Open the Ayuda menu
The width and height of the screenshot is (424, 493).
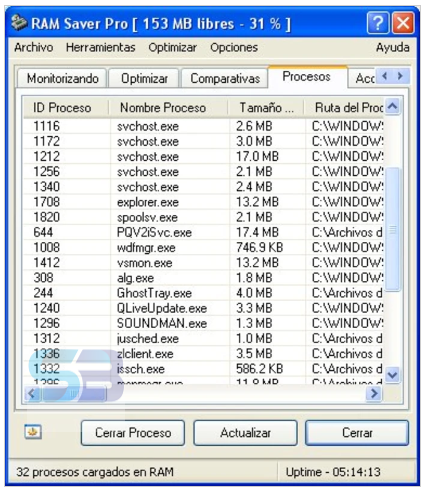(393, 47)
